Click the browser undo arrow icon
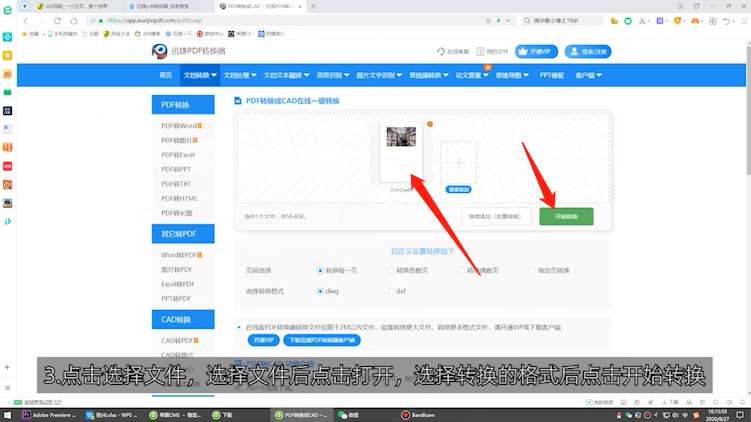751x422 pixels. click(727, 21)
